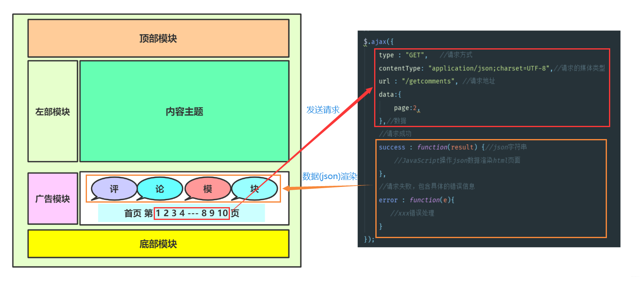
Task: Expand the highlighted request parameters block
Action: click(492, 87)
